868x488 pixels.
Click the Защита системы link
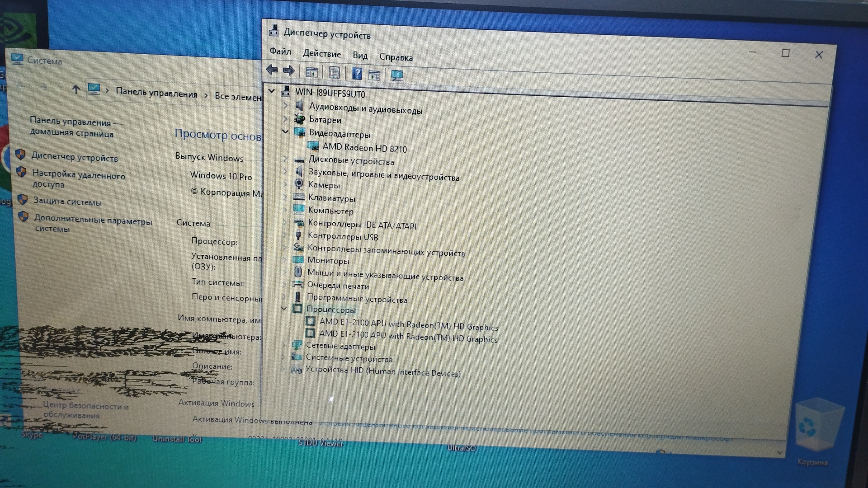click(x=67, y=202)
